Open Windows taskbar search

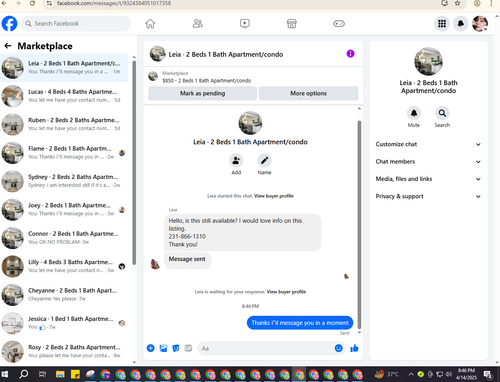[x=24, y=374]
